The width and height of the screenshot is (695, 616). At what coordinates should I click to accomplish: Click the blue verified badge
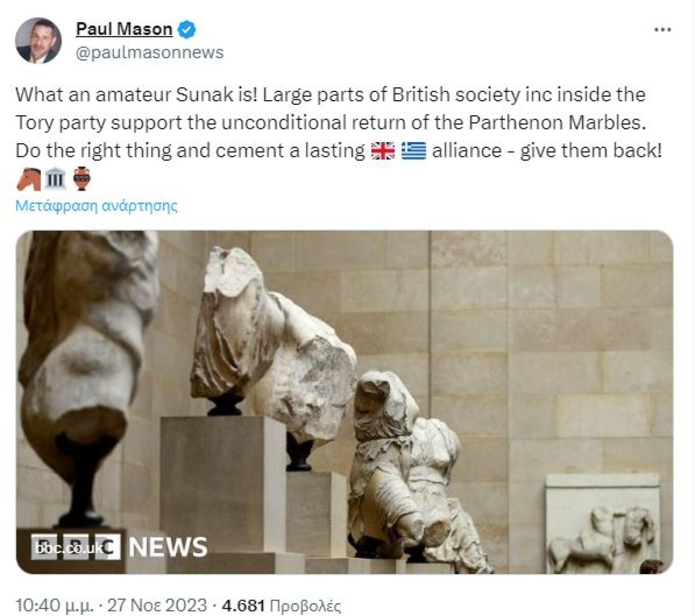[187, 30]
